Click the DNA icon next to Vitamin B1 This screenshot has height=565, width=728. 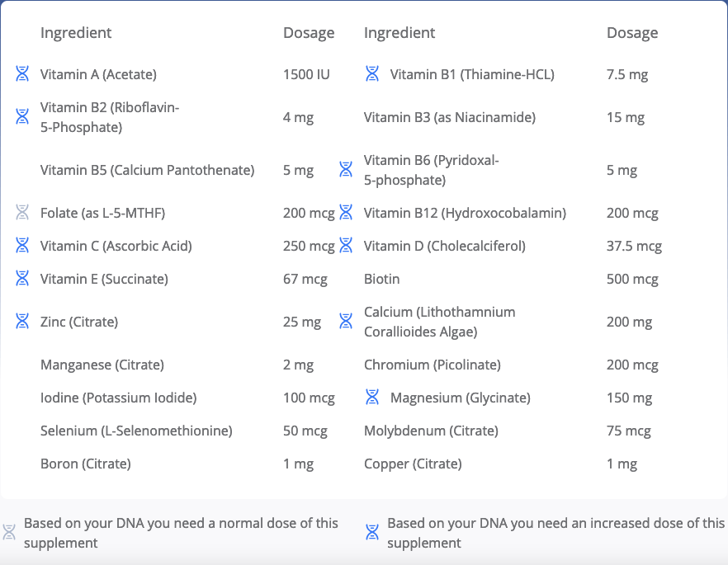pyautogui.click(x=372, y=74)
